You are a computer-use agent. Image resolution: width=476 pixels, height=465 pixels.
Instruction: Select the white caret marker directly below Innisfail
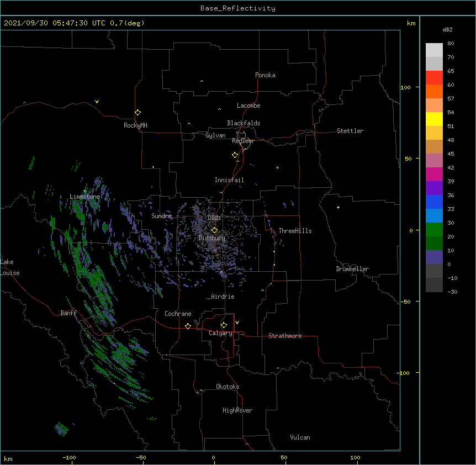pos(221,192)
